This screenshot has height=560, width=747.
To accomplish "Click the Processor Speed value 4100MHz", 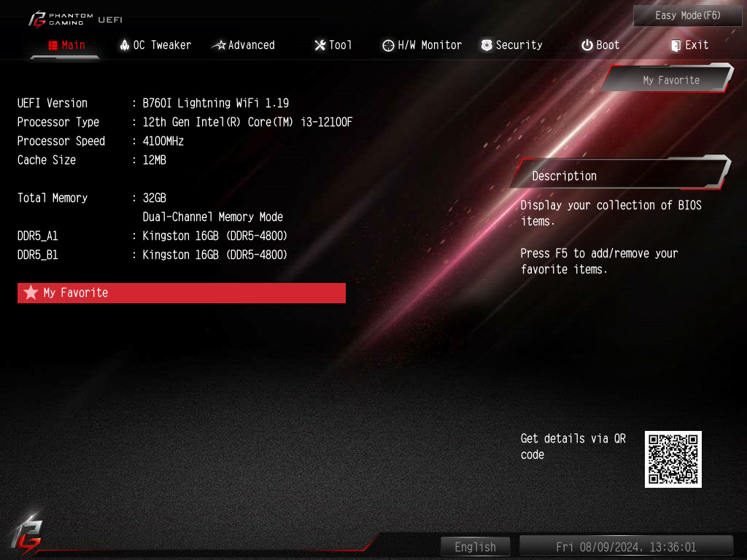I will point(163,141).
